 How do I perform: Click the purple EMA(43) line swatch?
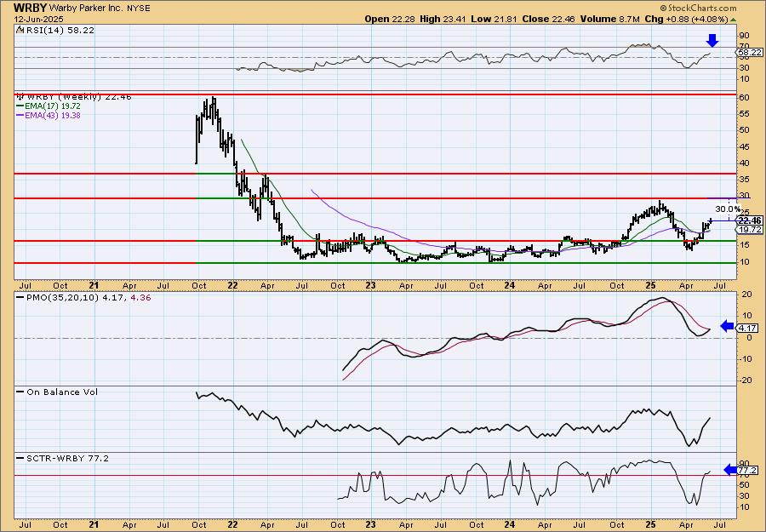(x=20, y=115)
